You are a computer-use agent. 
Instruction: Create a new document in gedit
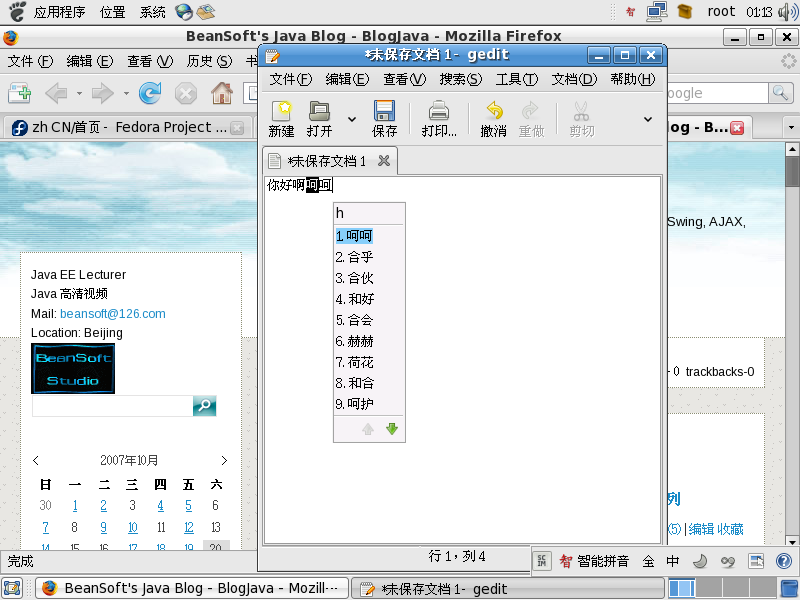[281, 119]
